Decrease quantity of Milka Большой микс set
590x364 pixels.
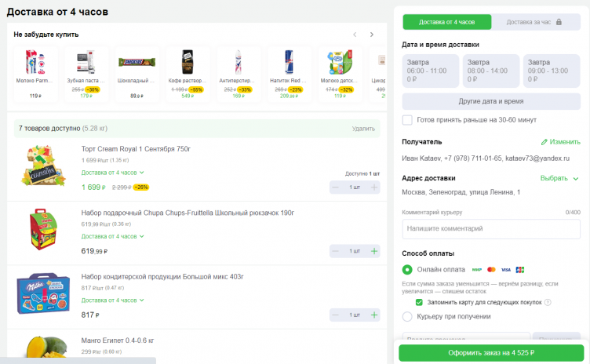[x=336, y=315]
